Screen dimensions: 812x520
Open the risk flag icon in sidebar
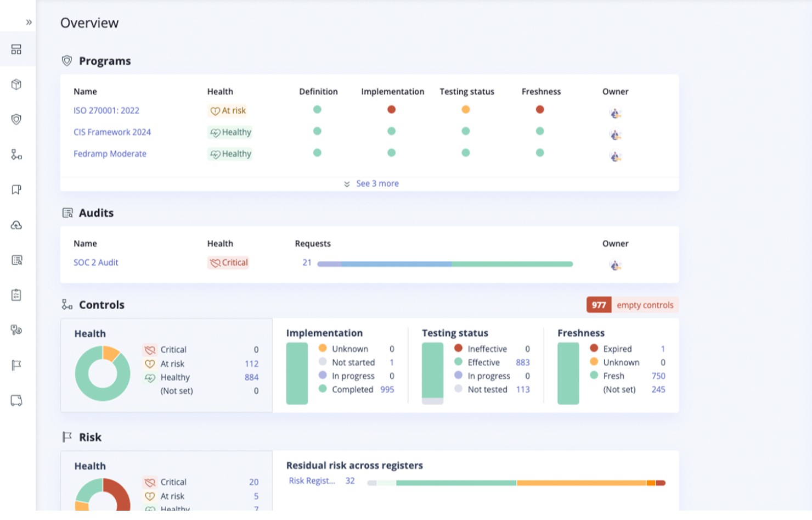(x=16, y=366)
